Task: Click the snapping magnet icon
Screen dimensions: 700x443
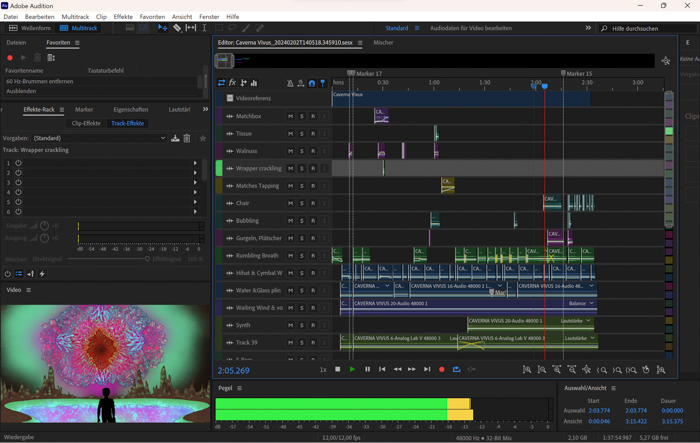Action: coord(312,83)
